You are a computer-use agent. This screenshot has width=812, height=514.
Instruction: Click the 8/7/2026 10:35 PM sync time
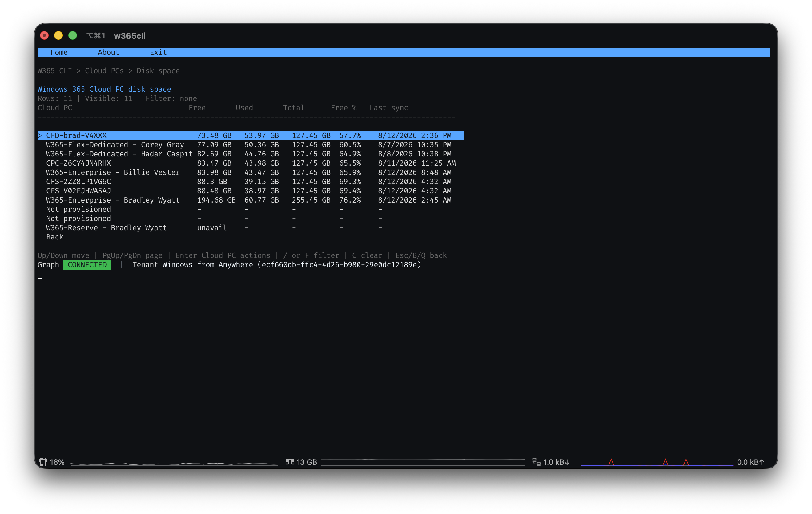pos(414,145)
